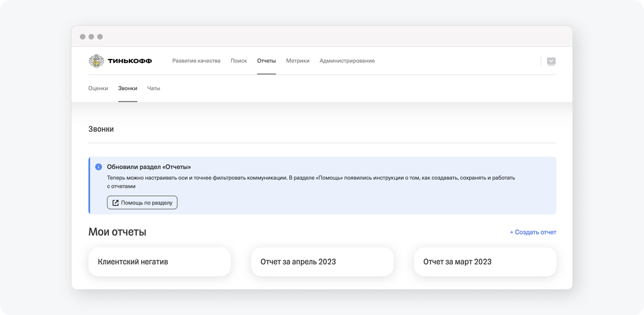644x315 pixels.
Task: Click the green maximize window dot
Action: pyautogui.click(x=100, y=37)
